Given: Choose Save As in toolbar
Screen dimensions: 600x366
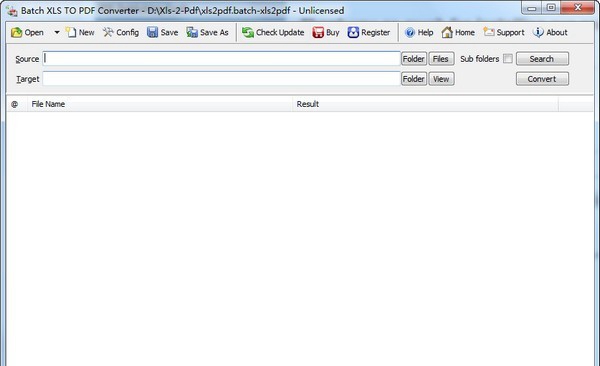Looking at the screenshot, I should tap(207, 33).
